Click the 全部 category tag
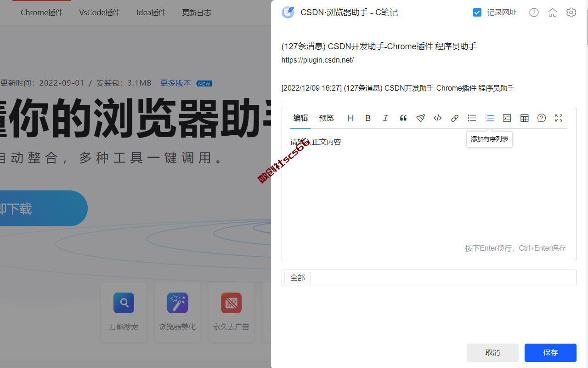 tap(298, 278)
